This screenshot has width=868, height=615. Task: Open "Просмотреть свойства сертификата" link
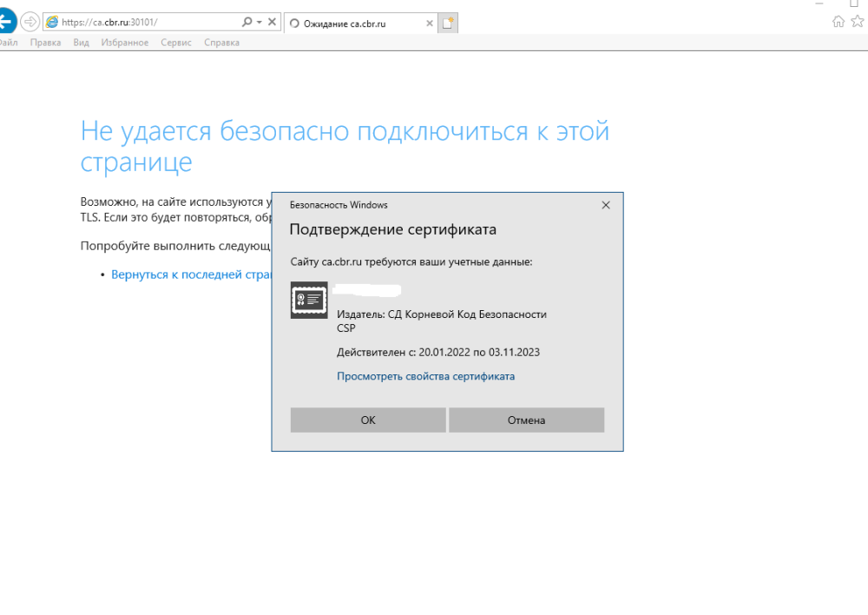tap(425, 376)
